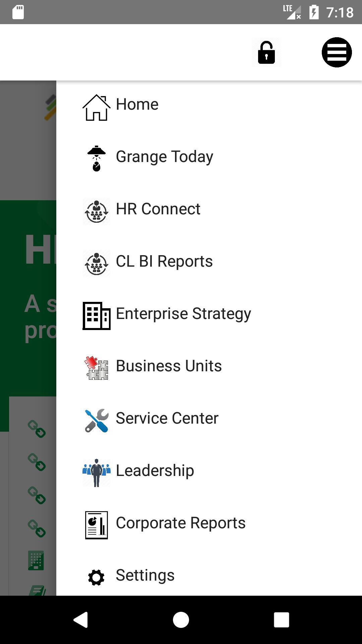
Task: Toggle the hamburger menu button
Action: pyautogui.click(x=337, y=52)
